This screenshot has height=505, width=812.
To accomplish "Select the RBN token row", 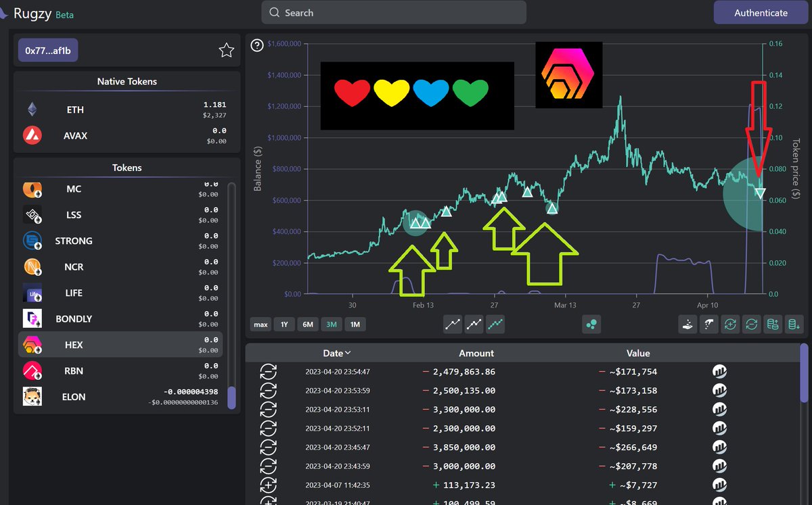I will 120,370.
